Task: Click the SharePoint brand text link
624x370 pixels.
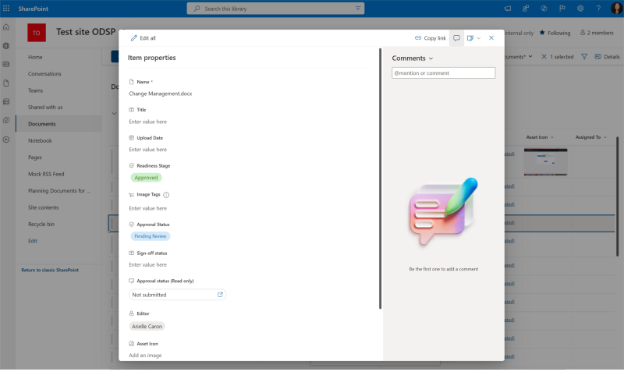Action: (33, 9)
